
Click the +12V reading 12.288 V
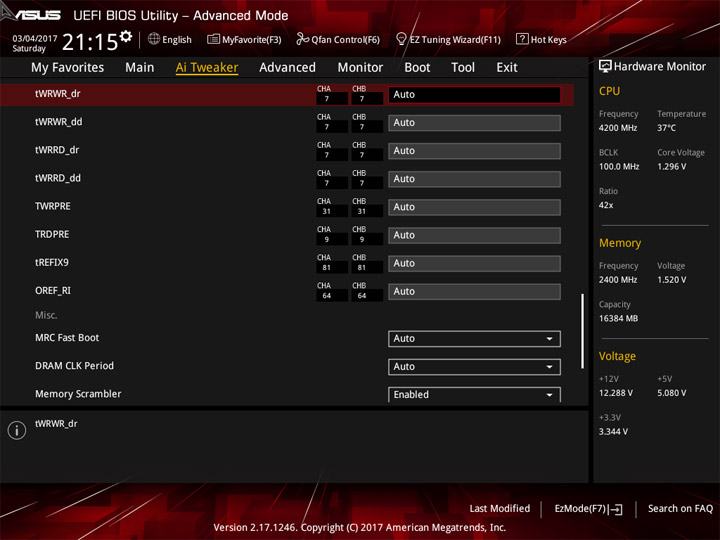[x=616, y=394]
